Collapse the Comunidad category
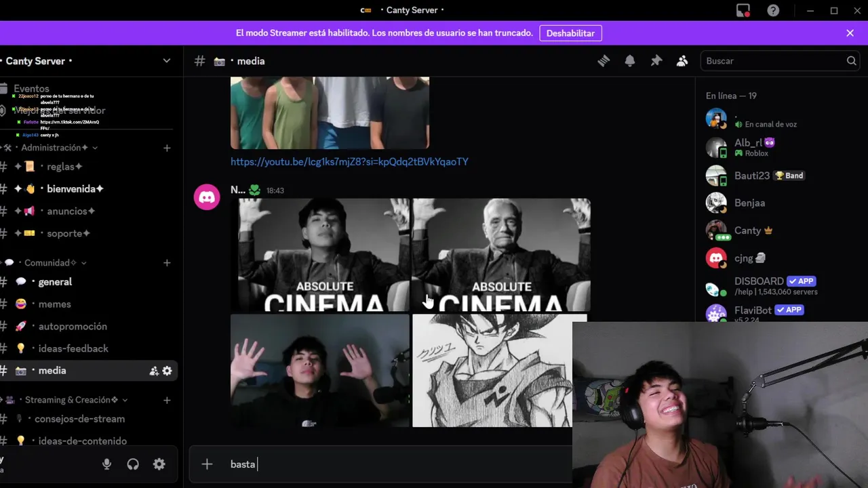868x488 pixels. coord(54,263)
